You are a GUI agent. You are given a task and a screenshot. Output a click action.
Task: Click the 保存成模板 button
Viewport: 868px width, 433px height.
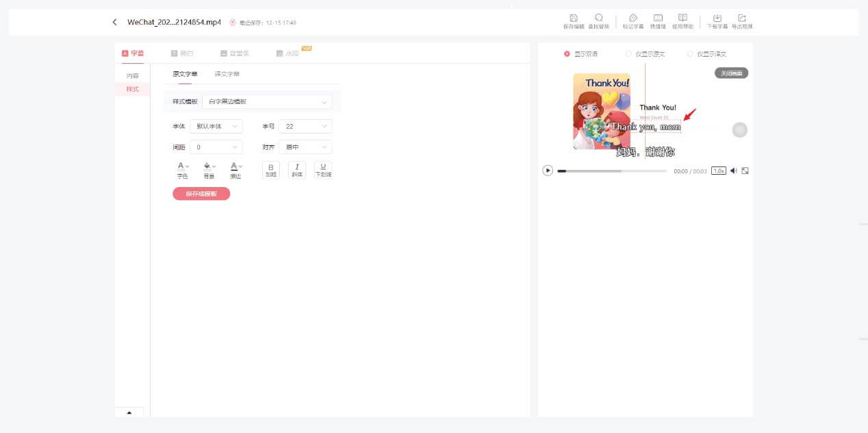pos(201,194)
